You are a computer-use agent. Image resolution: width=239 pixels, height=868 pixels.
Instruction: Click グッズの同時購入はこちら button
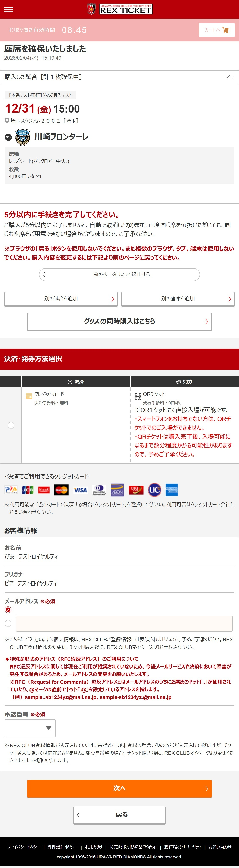tap(119, 322)
